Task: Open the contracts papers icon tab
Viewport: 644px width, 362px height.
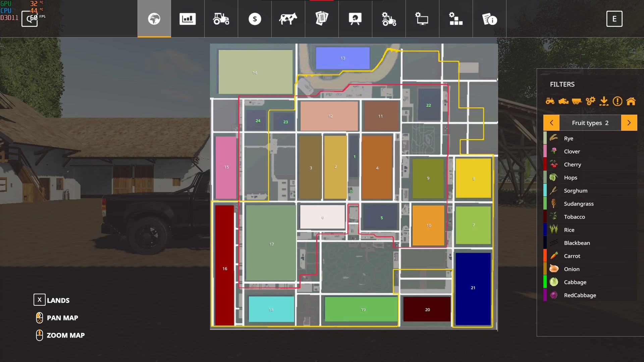Action: 322,19
